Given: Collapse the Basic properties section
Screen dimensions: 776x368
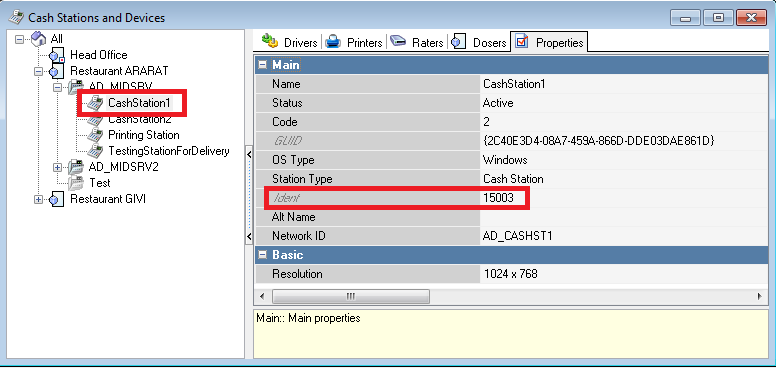Looking at the screenshot, I should (262, 255).
